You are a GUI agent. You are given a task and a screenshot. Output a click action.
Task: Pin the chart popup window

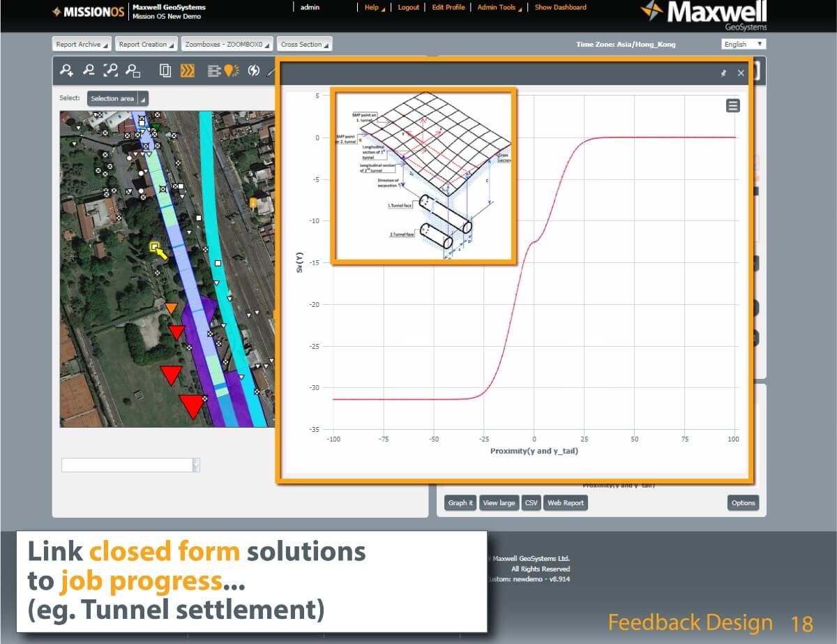723,73
